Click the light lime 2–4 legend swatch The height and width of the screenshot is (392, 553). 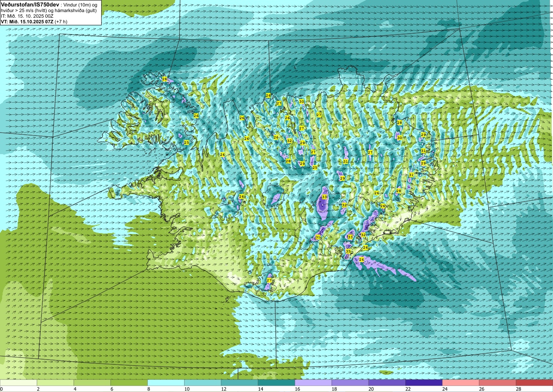coord(55,383)
